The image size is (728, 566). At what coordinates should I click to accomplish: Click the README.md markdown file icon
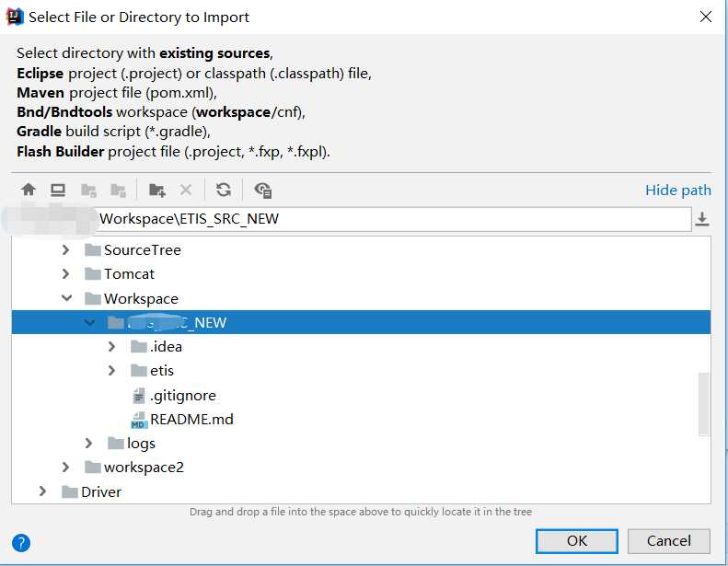[139, 420]
